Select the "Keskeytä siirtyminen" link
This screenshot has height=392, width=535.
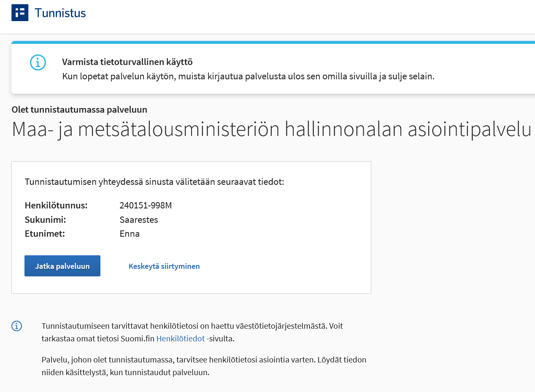tap(164, 266)
